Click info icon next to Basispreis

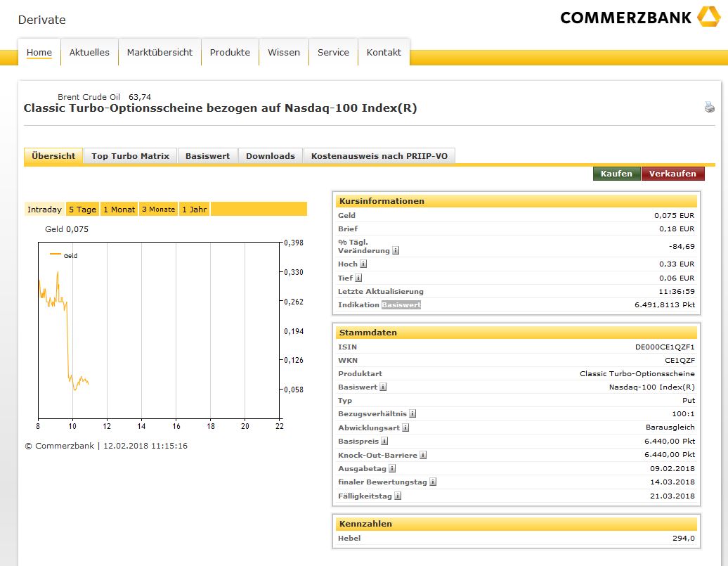tap(385, 442)
